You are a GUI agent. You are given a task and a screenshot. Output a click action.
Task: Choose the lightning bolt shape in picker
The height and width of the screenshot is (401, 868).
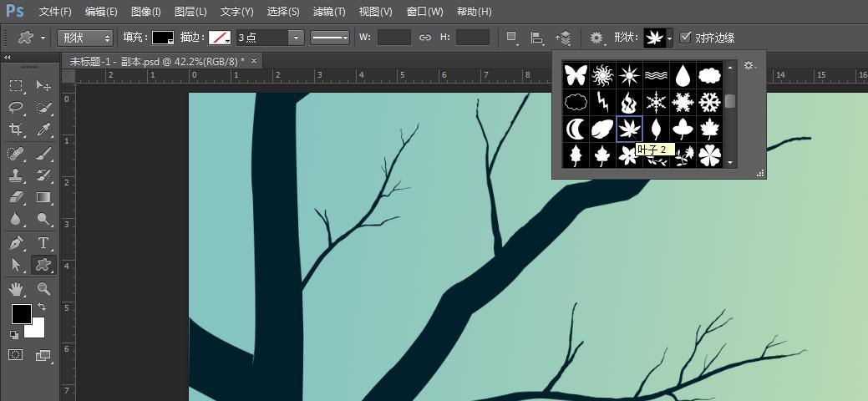(x=602, y=102)
